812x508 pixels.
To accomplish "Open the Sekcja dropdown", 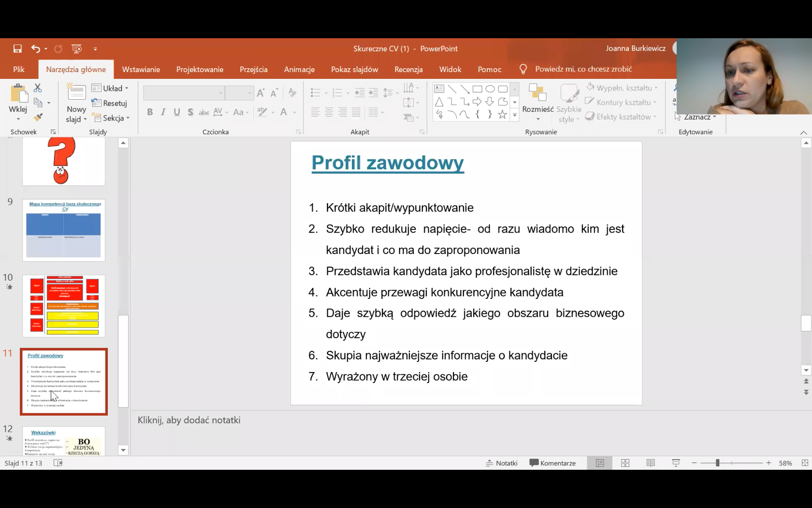I will click(x=111, y=118).
